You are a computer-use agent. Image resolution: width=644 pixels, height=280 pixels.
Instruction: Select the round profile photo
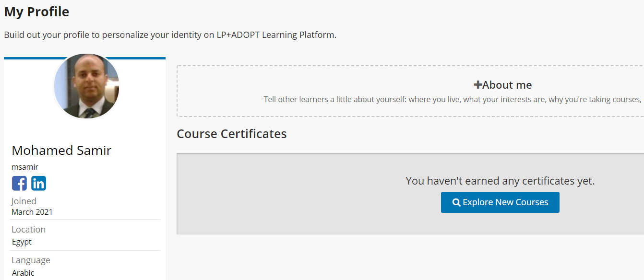click(86, 86)
